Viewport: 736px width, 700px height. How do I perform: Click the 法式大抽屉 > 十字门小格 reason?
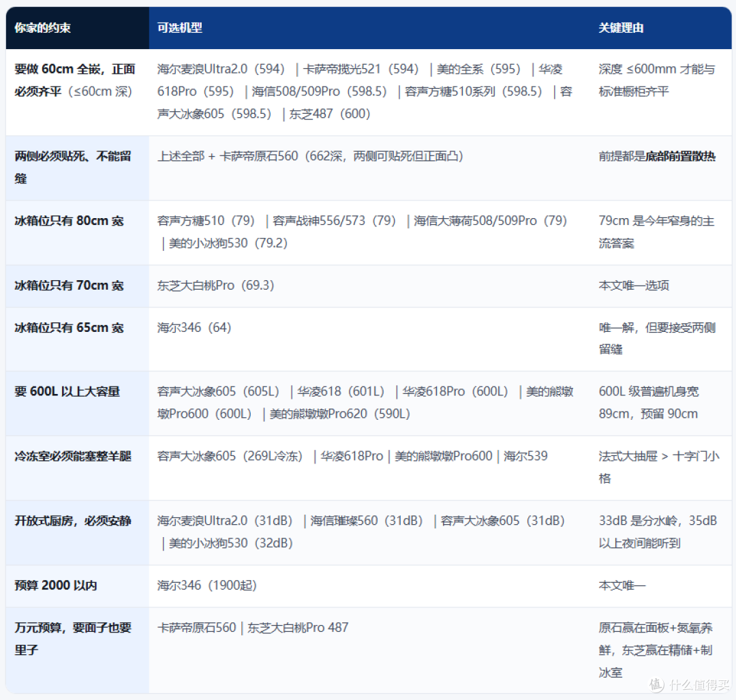coord(660,468)
